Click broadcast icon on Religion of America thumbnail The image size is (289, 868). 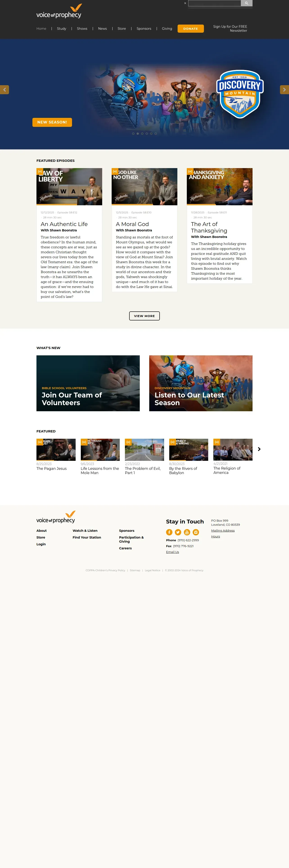(217, 442)
